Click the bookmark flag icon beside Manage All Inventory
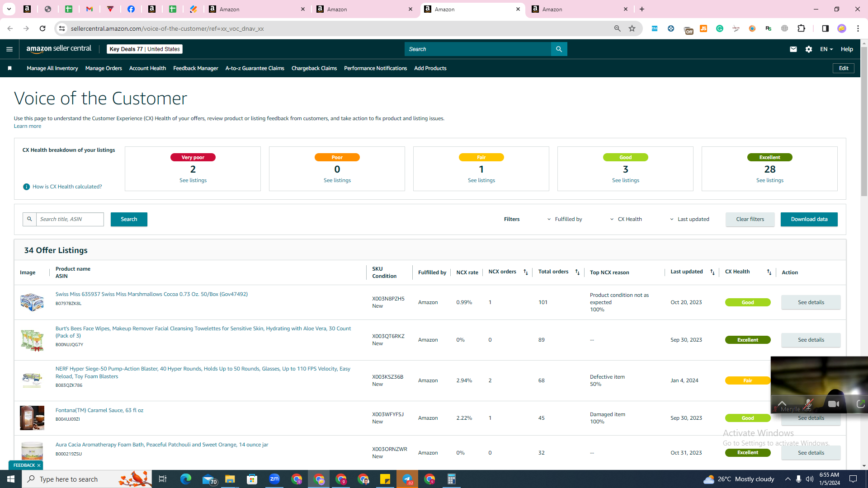 click(x=9, y=68)
